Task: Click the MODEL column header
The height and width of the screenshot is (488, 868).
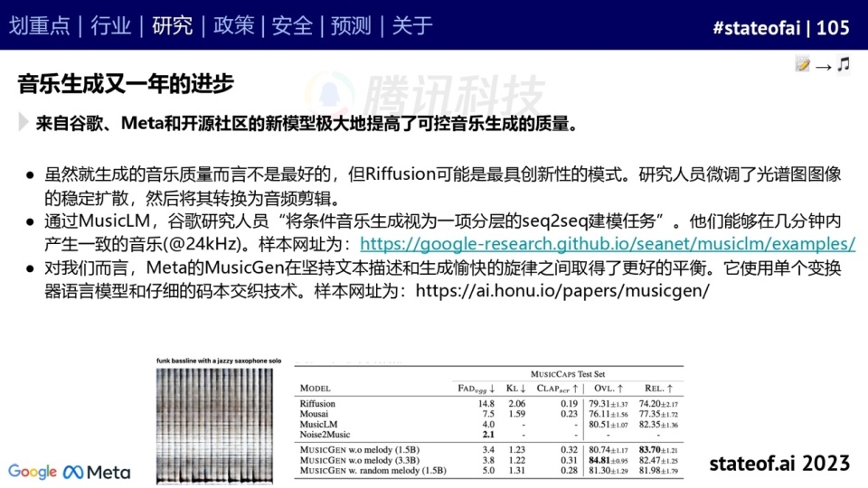Action: point(315,389)
